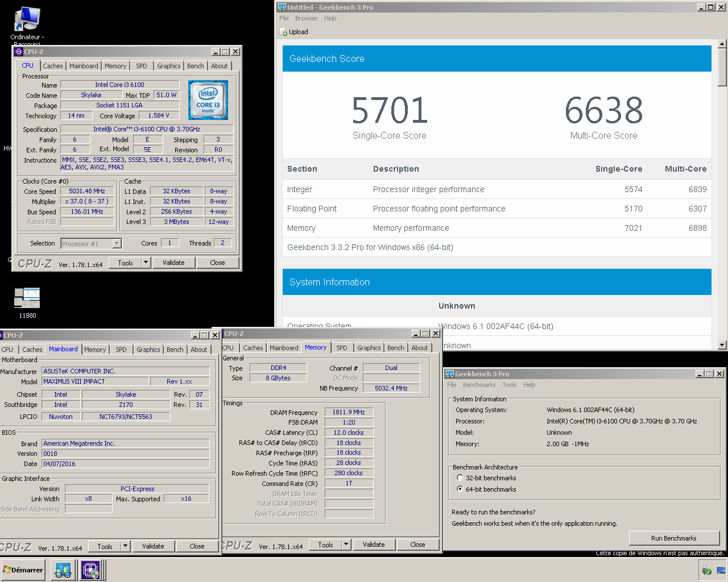Click the Intel Core i3 logo in CPU-Z
The image size is (728, 582).
point(208,100)
